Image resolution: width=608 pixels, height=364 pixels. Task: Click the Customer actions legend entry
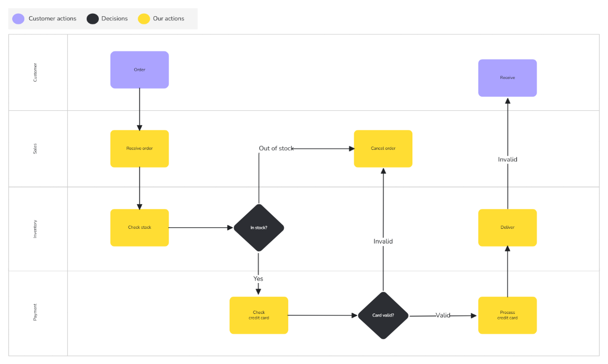click(x=53, y=18)
